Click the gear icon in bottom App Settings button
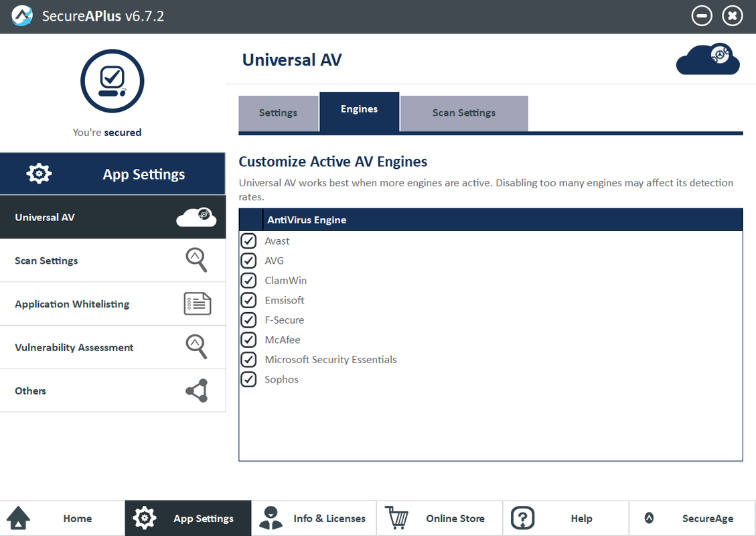Image resolution: width=756 pixels, height=536 pixels. tap(144, 518)
